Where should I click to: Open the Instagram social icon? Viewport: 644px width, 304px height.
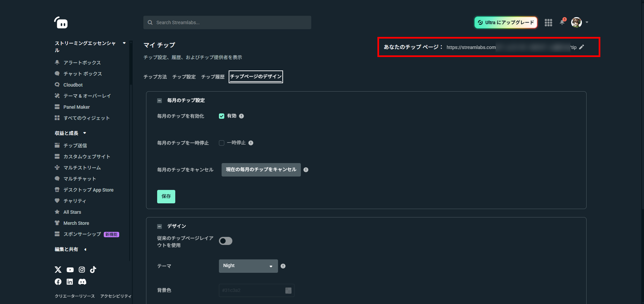82,269
